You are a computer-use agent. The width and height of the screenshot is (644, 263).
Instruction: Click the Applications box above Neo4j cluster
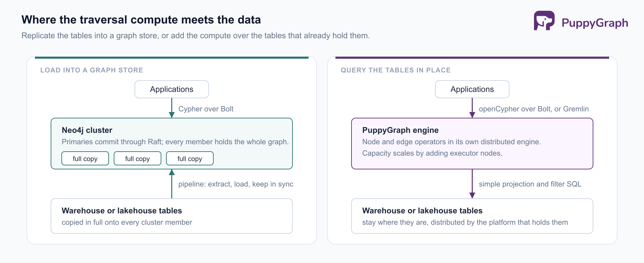[172, 89]
